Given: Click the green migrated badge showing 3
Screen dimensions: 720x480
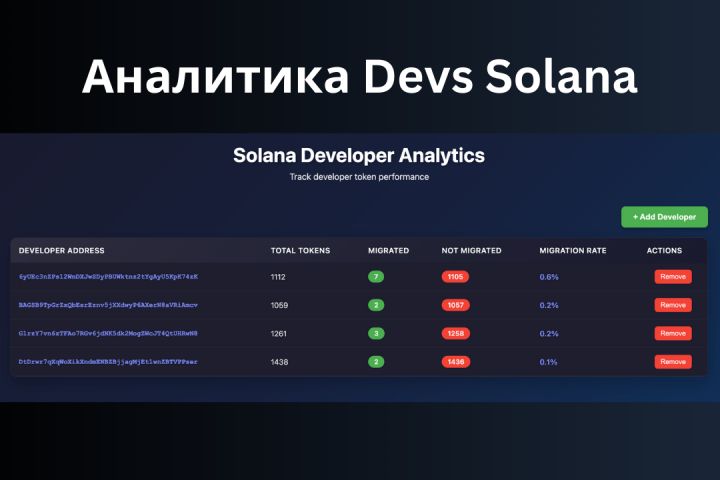Looking at the screenshot, I should pyautogui.click(x=376, y=333).
